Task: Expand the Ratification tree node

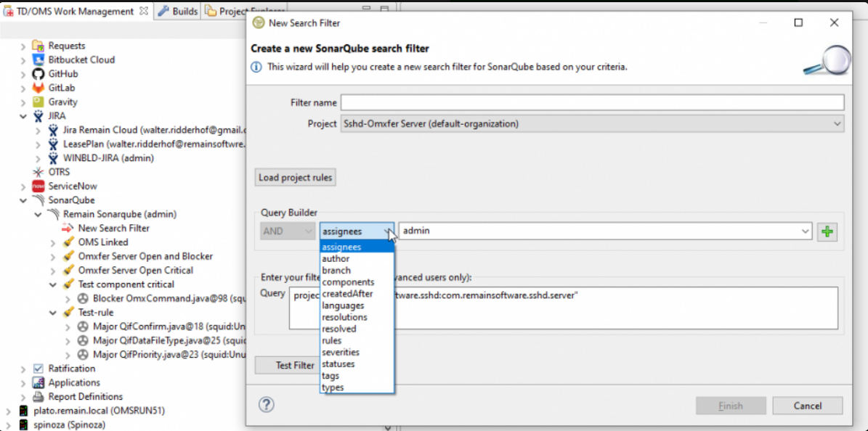Action: [23, 369]
